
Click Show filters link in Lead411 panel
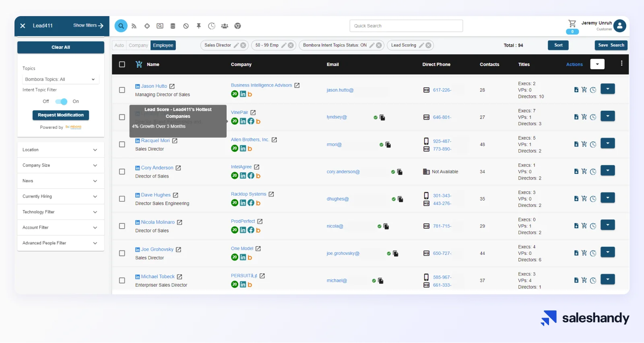coord(88,25)
